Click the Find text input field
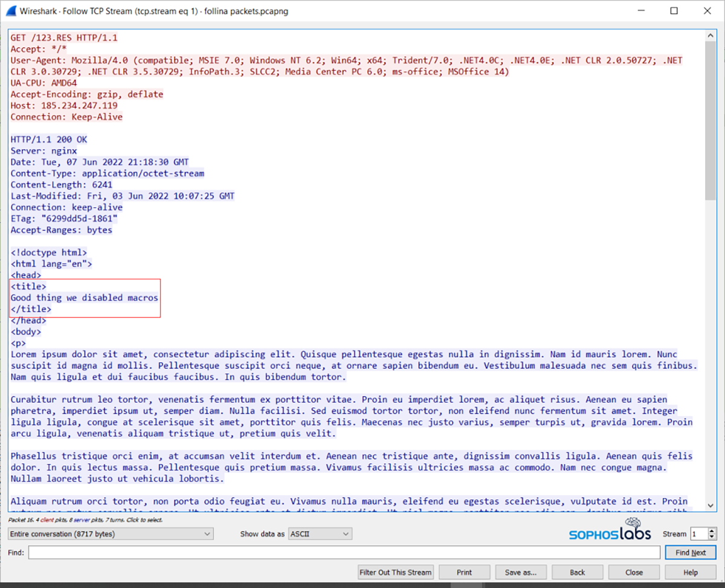The height and width of the screenshot is (588, 725). (x=344, y=552)
